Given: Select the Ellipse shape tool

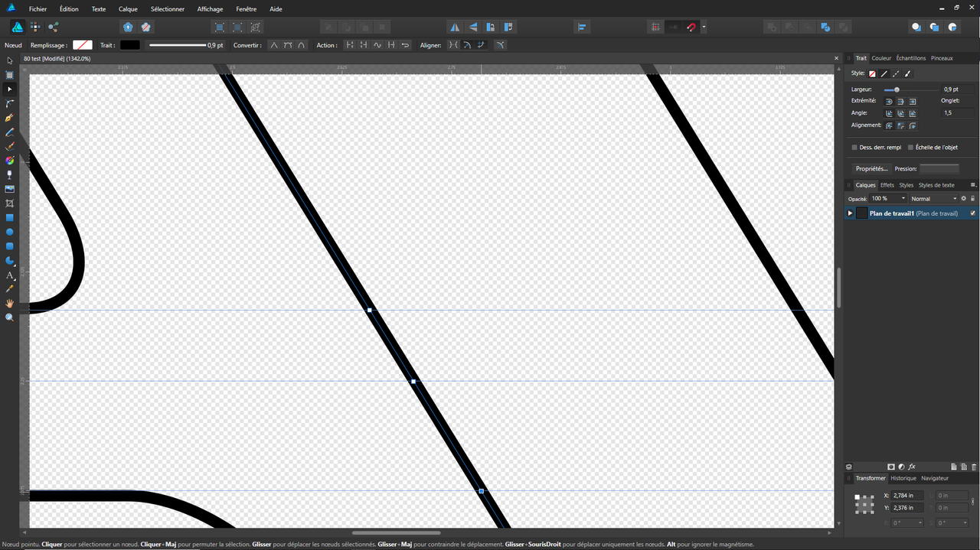Looking at the screenshot, I should pyautogui.click(x=10, y=232).
